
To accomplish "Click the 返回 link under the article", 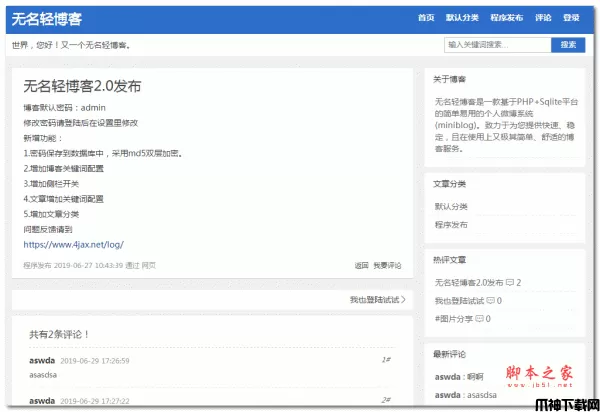I will pos(361,265).
